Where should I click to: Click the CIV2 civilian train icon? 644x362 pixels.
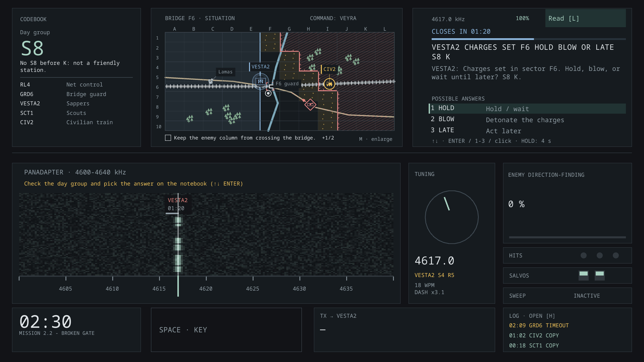tap(329, 84)
